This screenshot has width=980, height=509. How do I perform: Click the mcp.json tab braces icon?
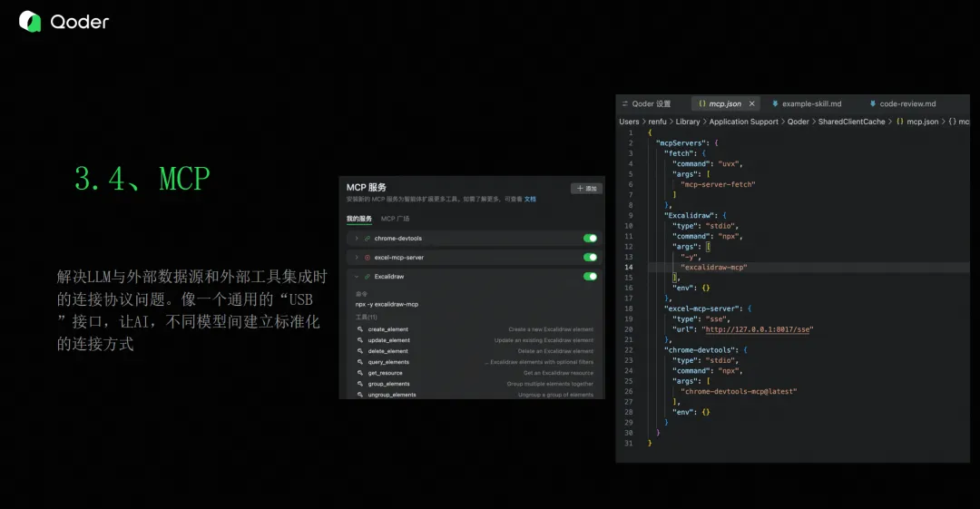click(702, 103)
